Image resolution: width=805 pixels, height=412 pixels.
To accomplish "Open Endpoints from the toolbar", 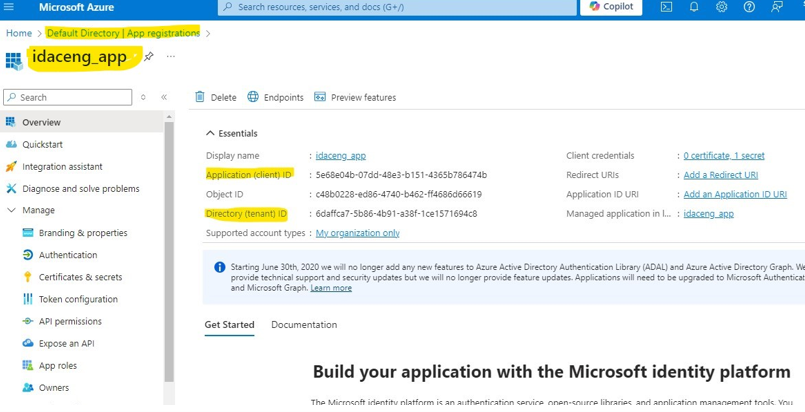I will click(275, 97).
